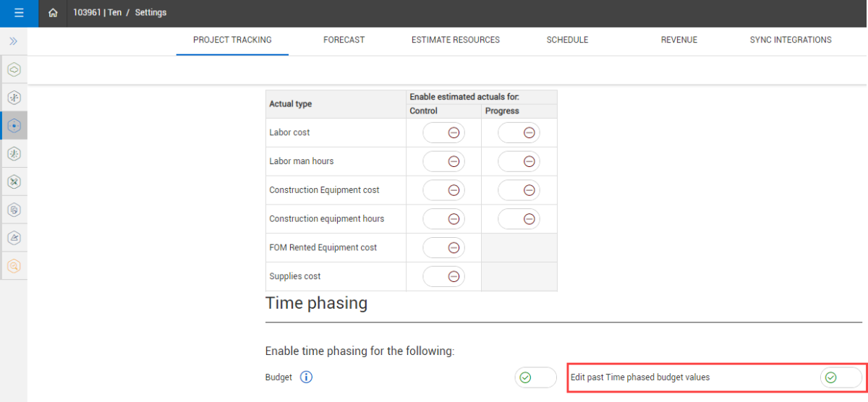Image resolution: width=868 pixels, height=402 pixels.
Task: Turn off Edit past Time phased budget values
Action: pyautogui.click(x=841, y=377)
